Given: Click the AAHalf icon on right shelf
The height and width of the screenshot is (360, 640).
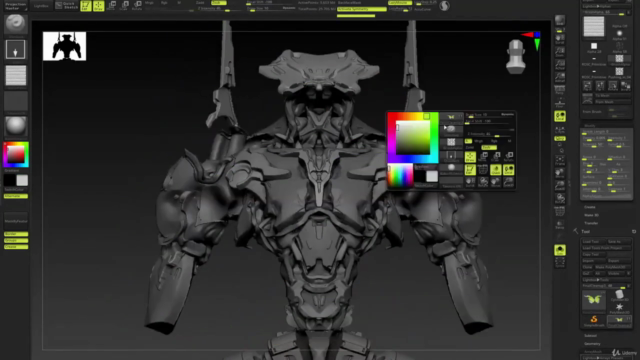Looking at the screenshot, I should pos(560,77).
